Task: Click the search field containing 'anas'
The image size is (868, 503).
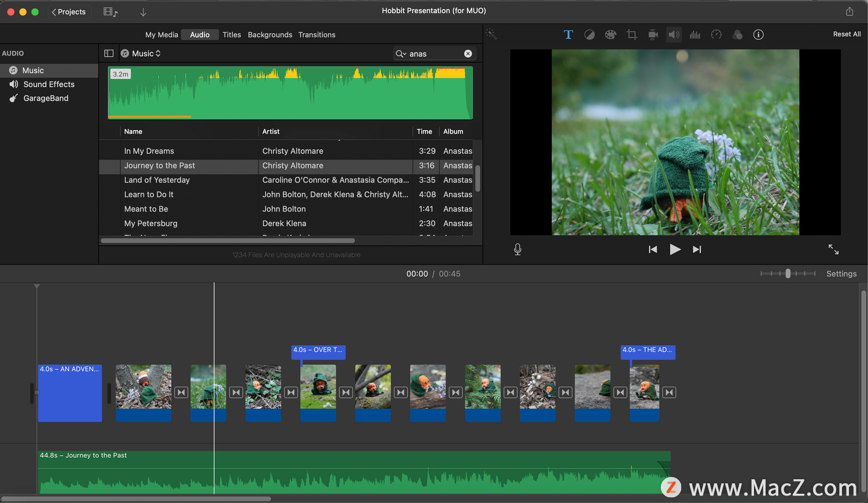Action: 435,54
